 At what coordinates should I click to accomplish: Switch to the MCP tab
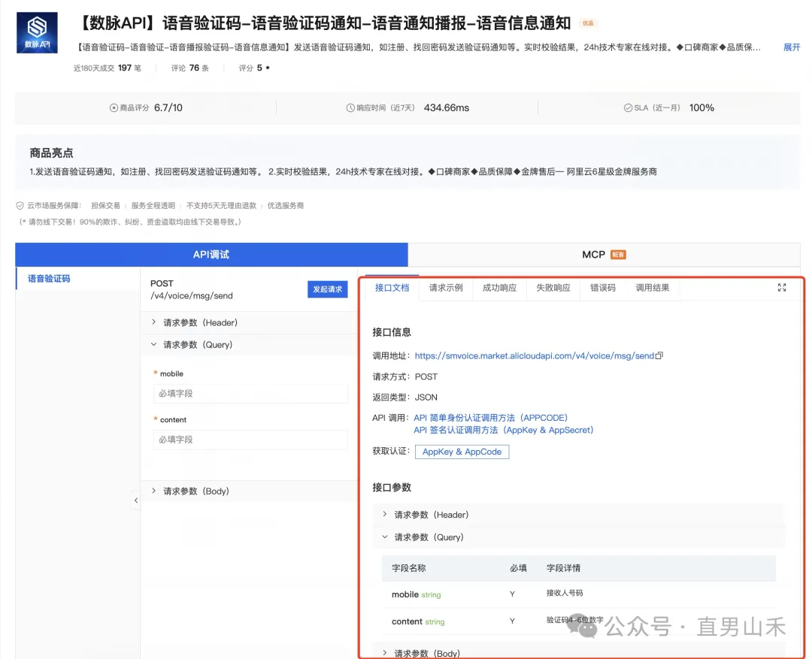pos(604,255)
